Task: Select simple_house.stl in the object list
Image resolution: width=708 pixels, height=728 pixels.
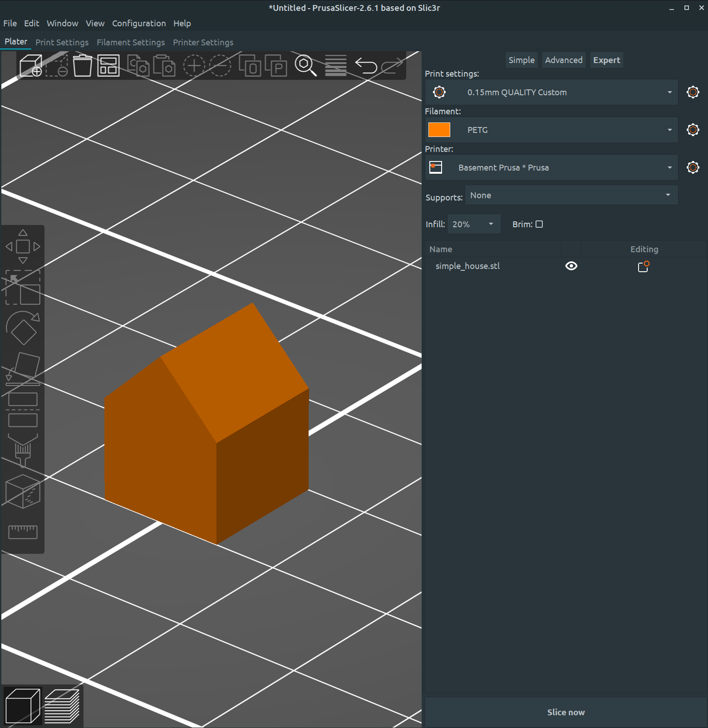Action: tap(467, 266)
